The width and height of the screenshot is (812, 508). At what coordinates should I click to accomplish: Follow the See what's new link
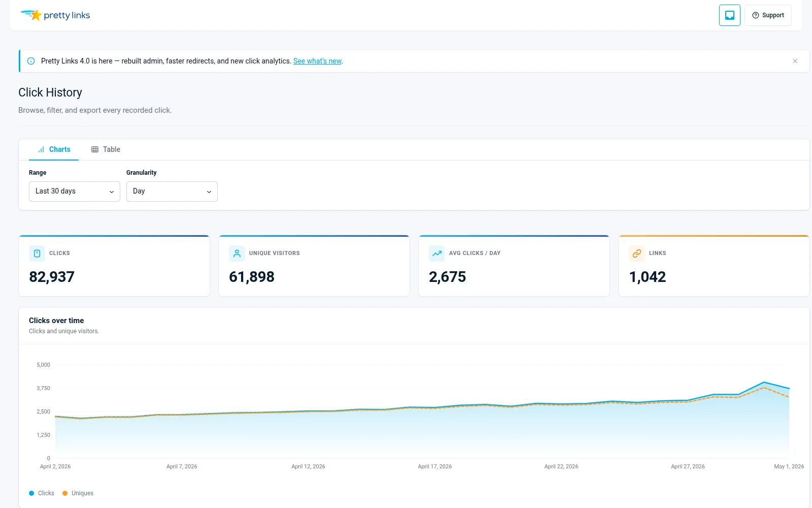[317, 61]
